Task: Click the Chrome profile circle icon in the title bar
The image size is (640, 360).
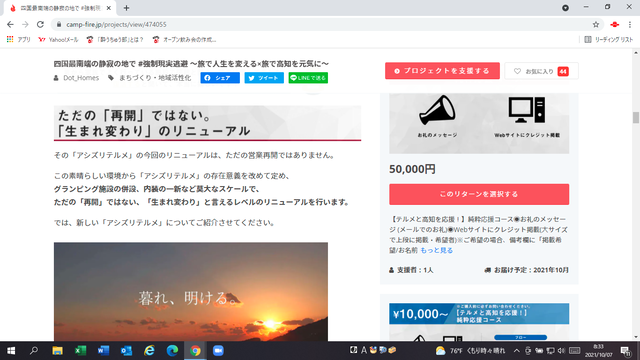Action: [565, 8]
